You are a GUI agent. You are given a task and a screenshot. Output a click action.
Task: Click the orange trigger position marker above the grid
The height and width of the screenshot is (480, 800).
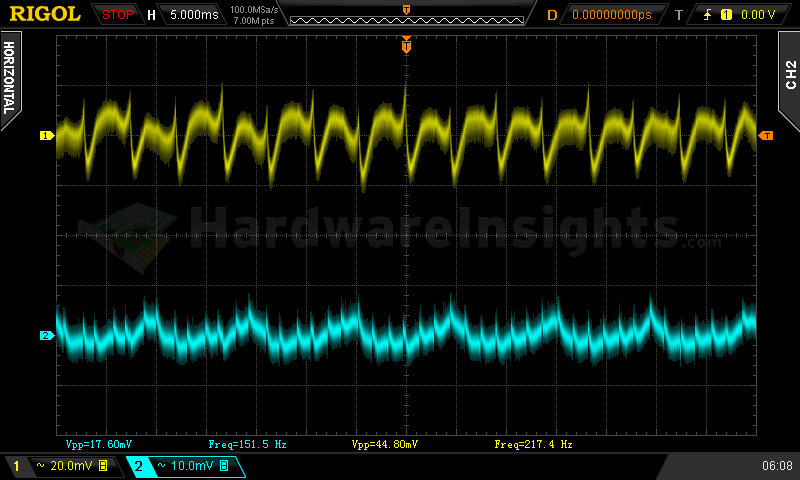tap(406, 45)
